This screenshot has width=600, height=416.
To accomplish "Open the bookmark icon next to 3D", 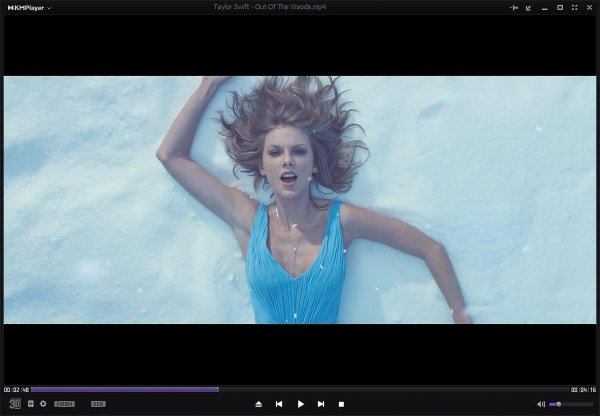I will tap(31, 403).
